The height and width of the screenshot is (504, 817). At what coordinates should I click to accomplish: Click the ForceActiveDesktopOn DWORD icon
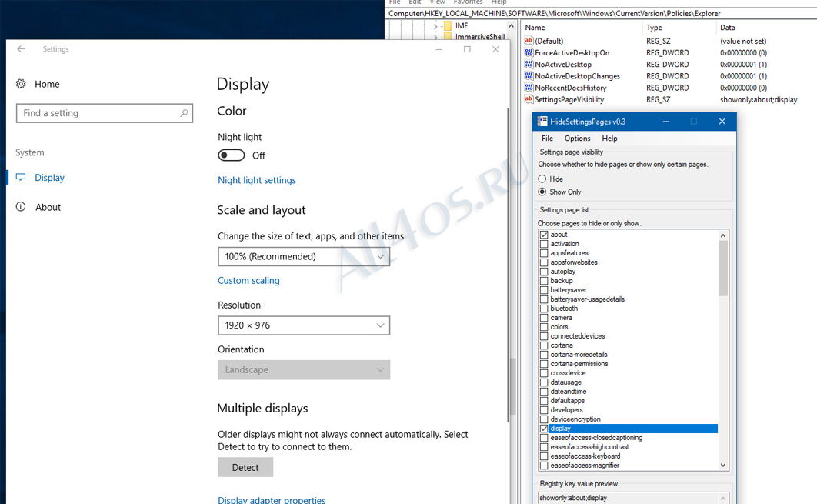529,52
